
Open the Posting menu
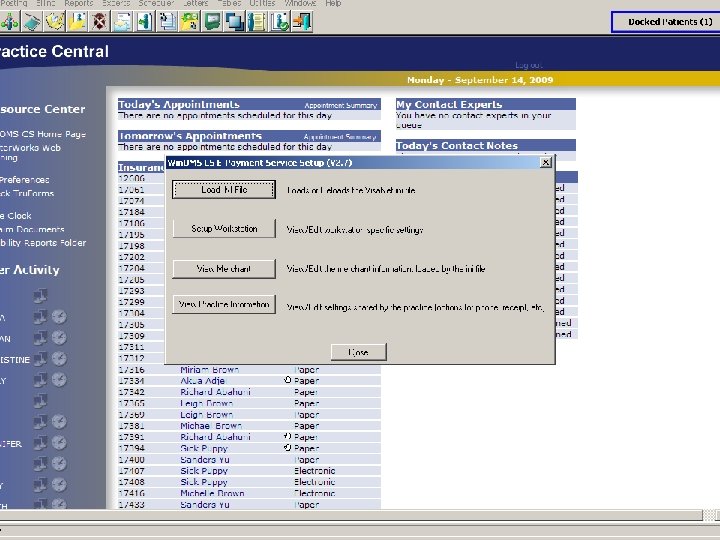[14, 3]
